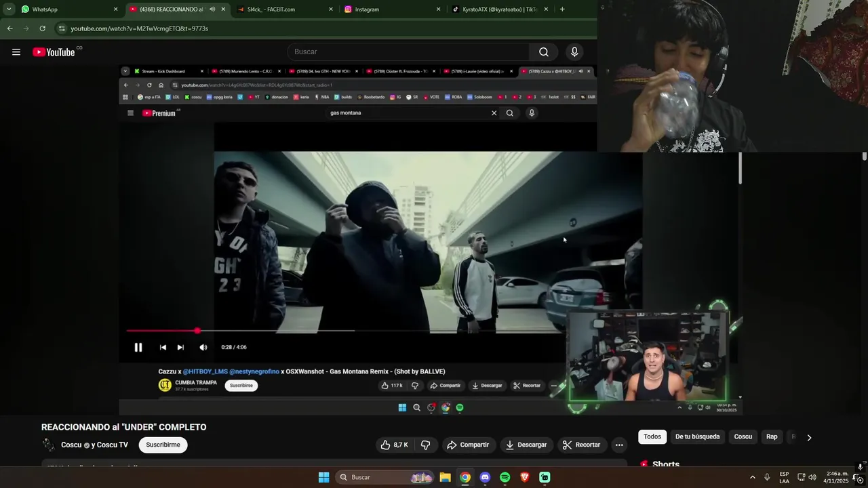Viewport: 868px width, 488px height.
Task: Mute the YouTube tab via speaker icon
Action: coord(212,9)
